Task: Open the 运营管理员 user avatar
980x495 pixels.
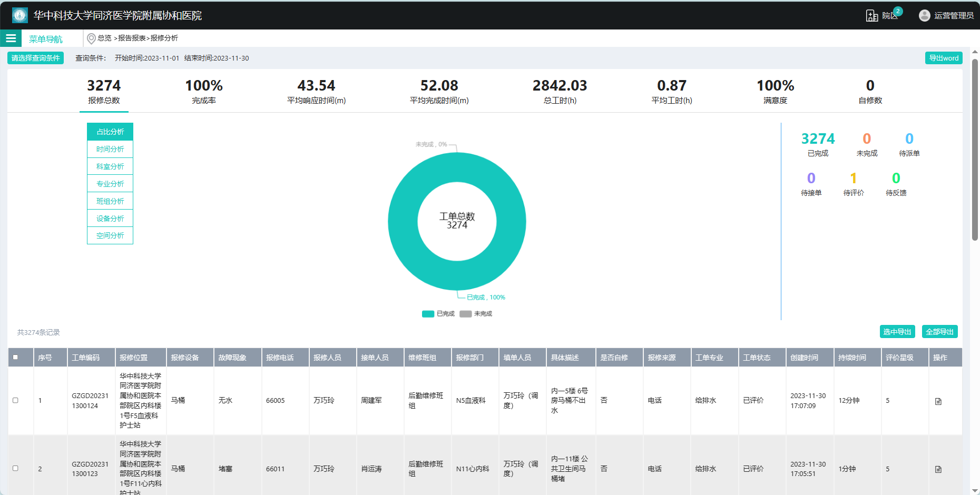Action: [924, 15]
